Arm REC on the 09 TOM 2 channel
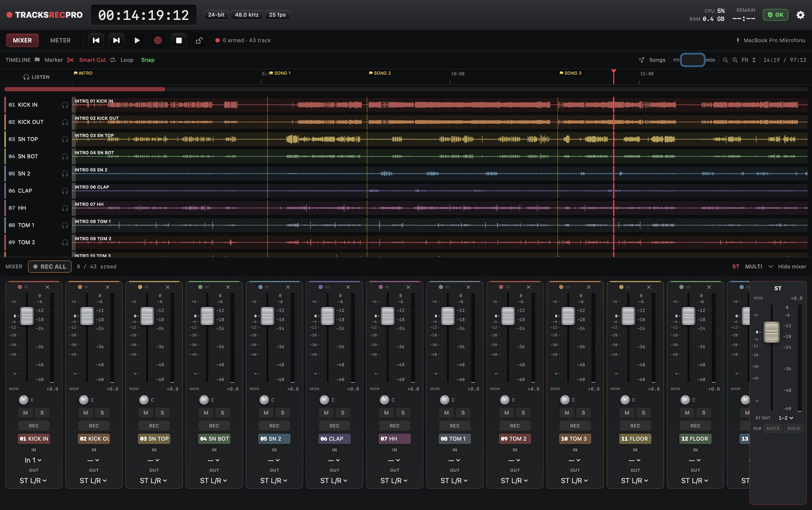812x510 pixels. point(515,426)
